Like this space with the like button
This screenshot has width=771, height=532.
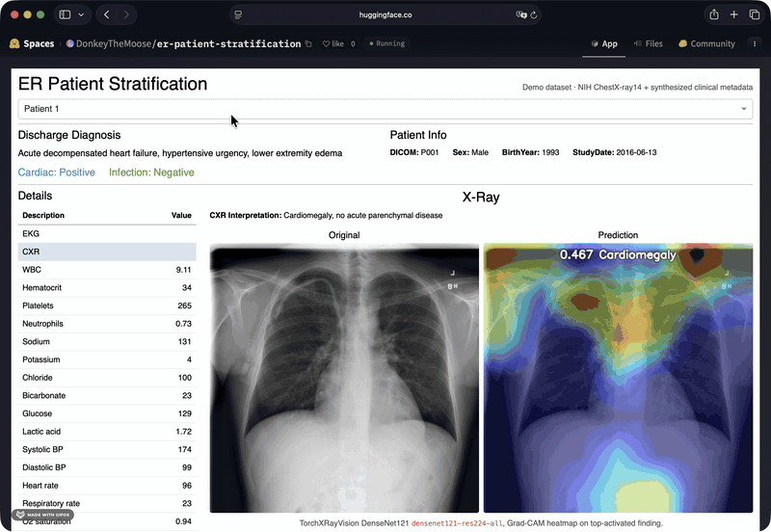pyautogui.click(x=332, y=43)
